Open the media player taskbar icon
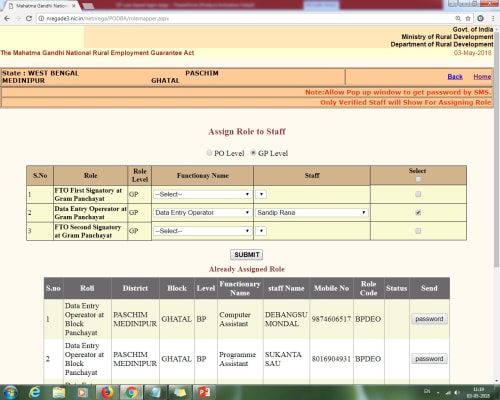This screenshot has width=500, height=400. (82, 392)
